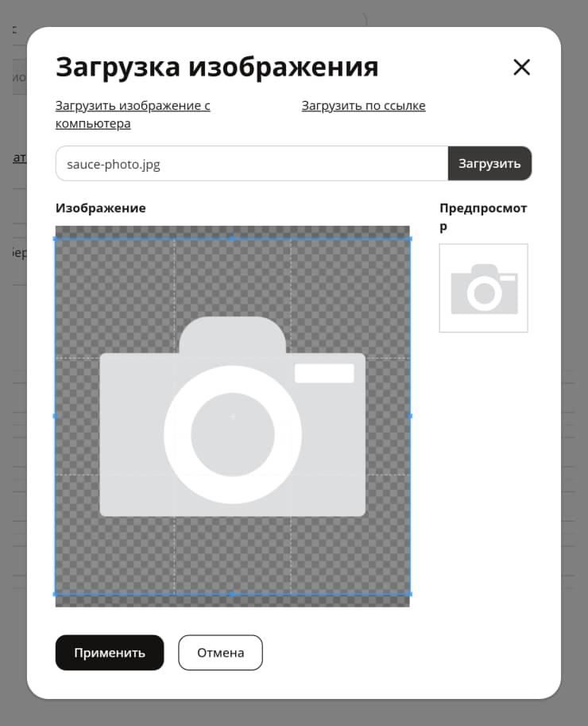This screenshot has width=588, height=726.
Task: Grab the top-right crop corner handle
Action: [x=410, y=239]
